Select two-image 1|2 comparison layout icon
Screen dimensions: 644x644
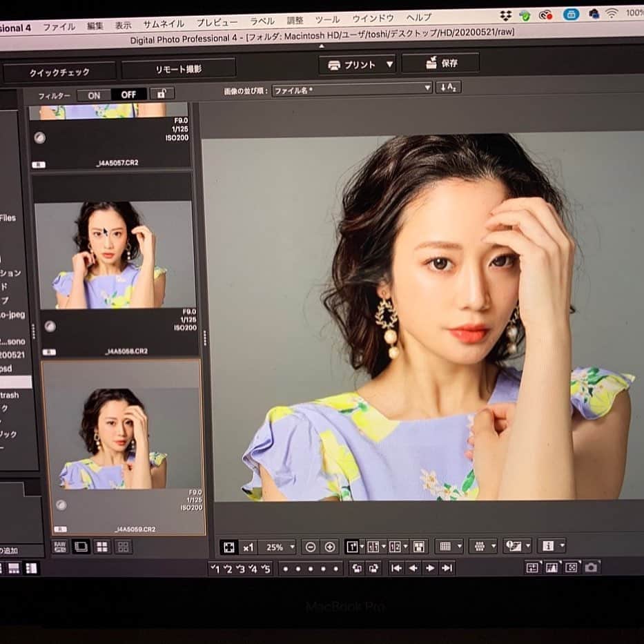(x=395, y=547)
